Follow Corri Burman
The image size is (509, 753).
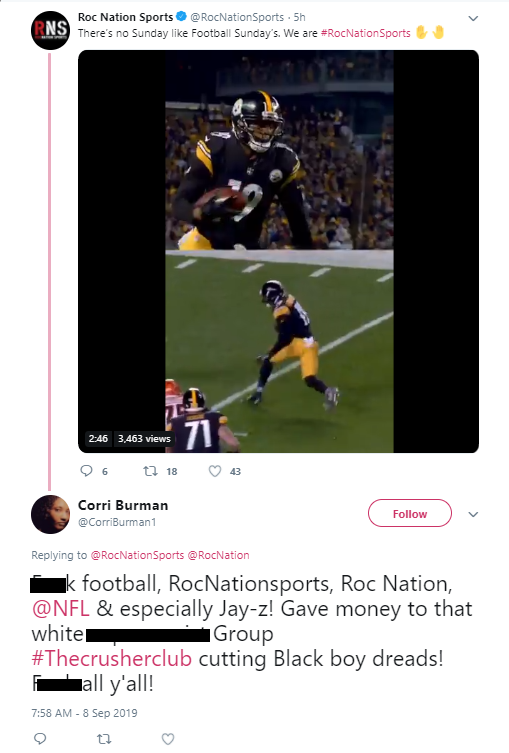tap(410, 513)
